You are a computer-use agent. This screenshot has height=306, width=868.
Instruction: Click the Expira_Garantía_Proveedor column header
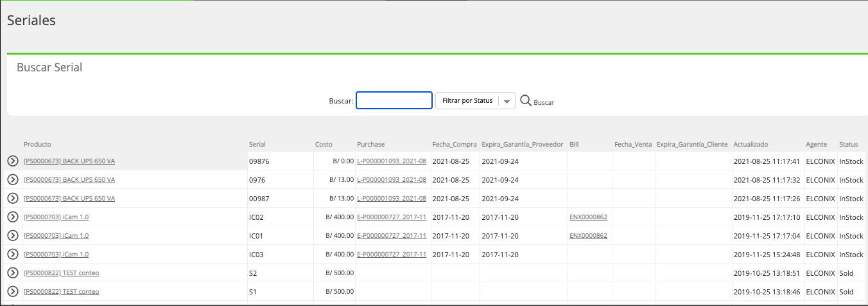click(x=523, y=145)
